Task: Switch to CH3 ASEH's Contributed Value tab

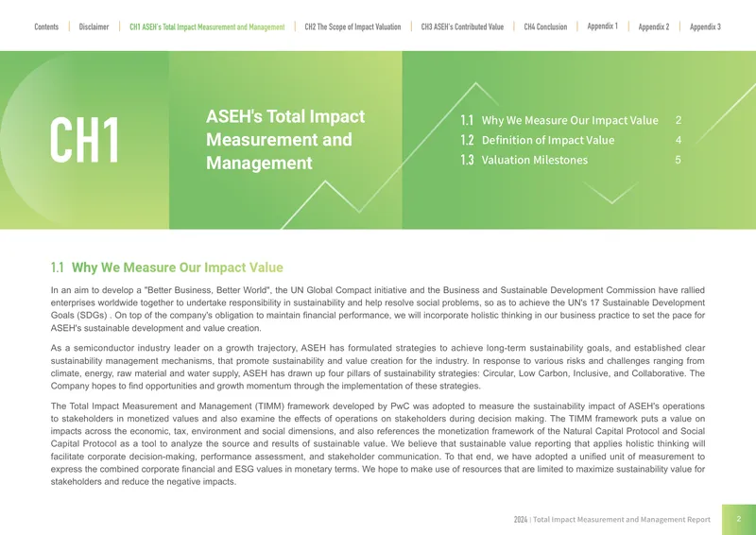Action: tap(462, 26)
